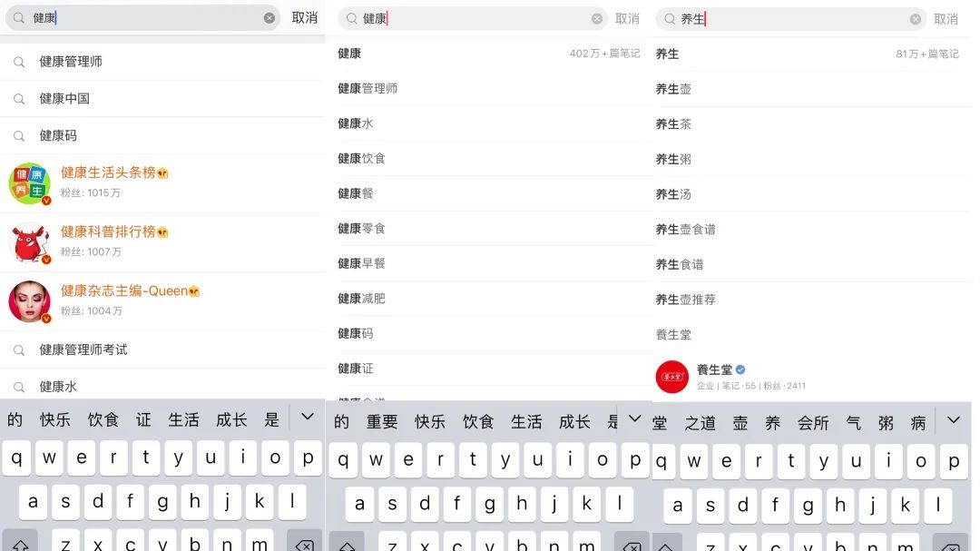Select the 健康饮食 search suggestion
The image size is (980, 551).
coord(362,159)
